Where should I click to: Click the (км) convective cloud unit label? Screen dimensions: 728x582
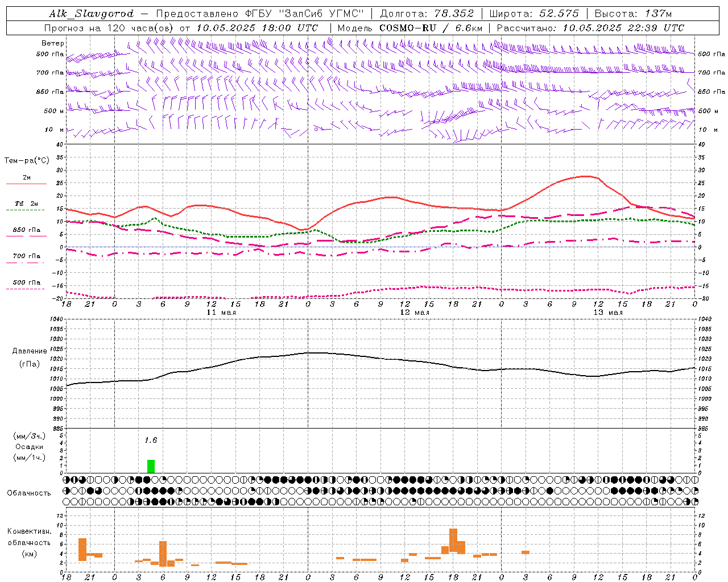30,554
